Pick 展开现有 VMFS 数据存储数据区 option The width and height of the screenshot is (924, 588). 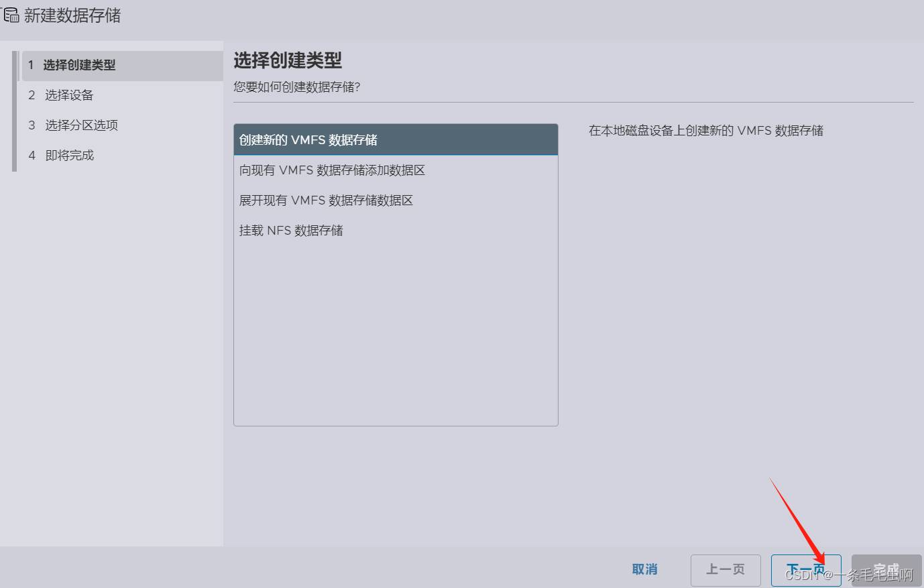[x=326, y=200]
